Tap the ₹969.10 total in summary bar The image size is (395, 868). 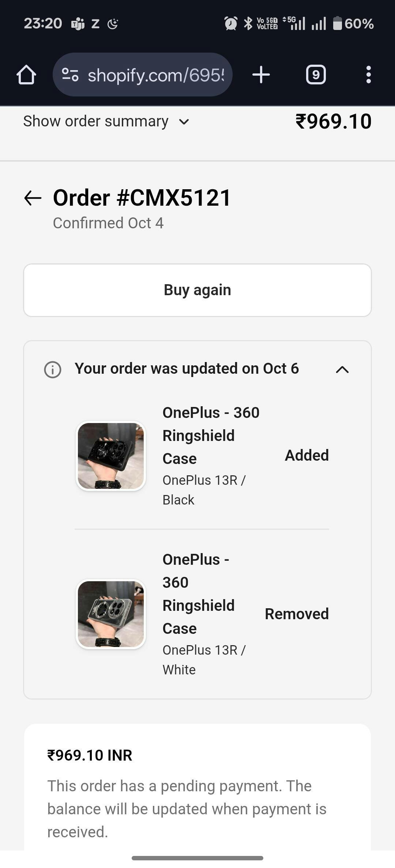tap(333, 121)
